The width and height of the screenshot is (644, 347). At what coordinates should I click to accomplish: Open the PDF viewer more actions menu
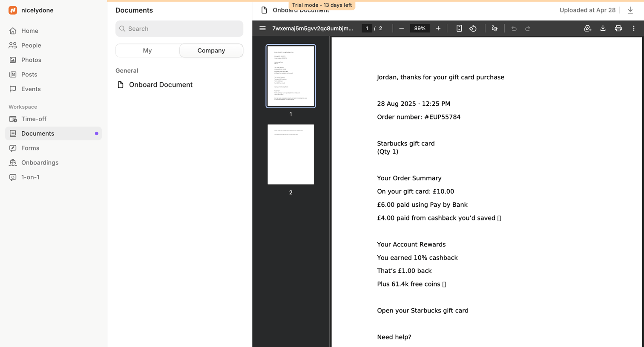pyautogui.click(x=633, y=29)
